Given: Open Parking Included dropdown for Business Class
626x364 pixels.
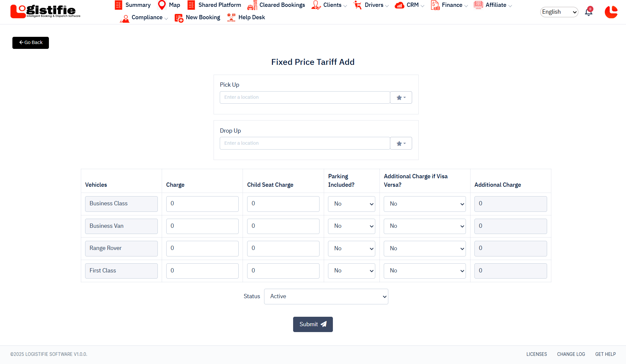Looking at the screenshot, I should 351,204.
